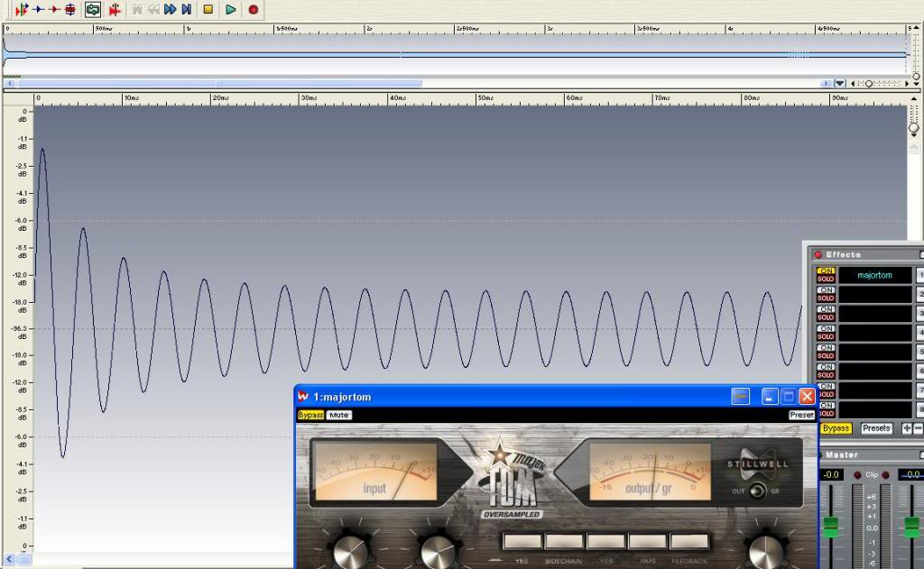The height and width of the screenshot is (569, 924).
Task: Solo effect slot 2
Action: coord(826,298)
